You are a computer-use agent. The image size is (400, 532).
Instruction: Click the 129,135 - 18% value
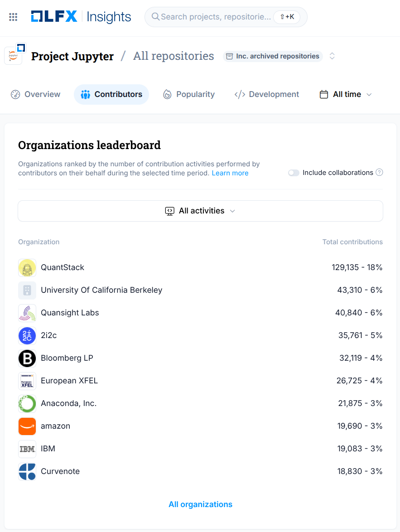[x=357, y=267]
